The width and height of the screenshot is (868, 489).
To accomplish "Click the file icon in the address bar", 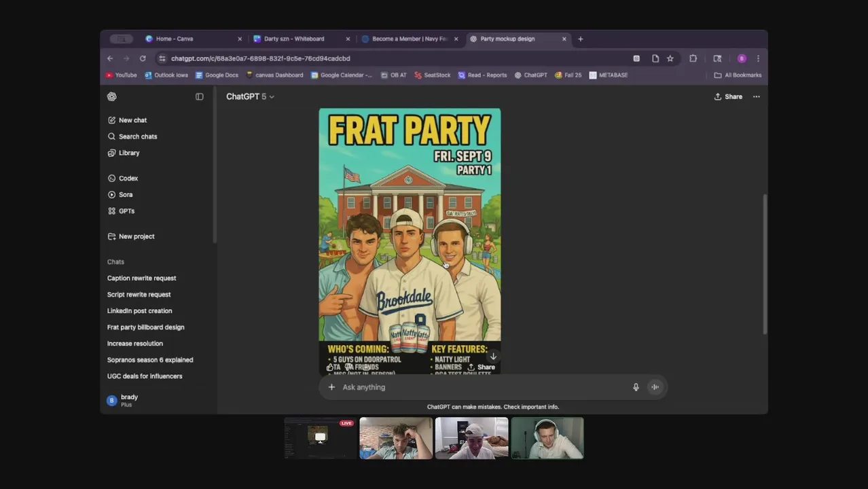I will tap(655, 58).
